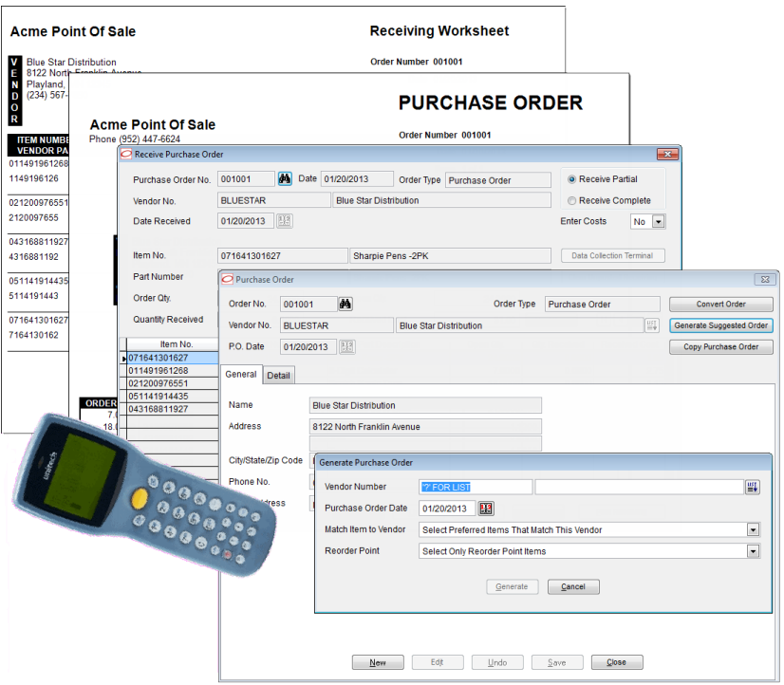784x685 pixels.
Task: Click Order Type field in Receive Purchase Order
Action: point(498,180)
